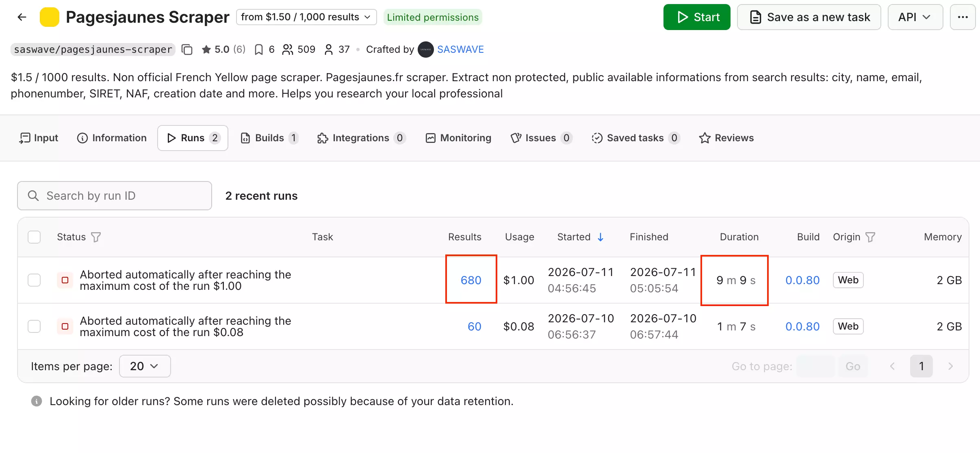
Task: Select page 1 in pagination
Action: (921, 366)
